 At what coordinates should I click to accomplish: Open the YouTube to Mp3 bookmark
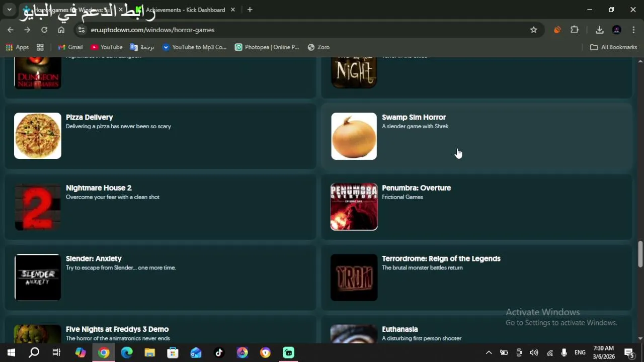tap(195, 47)
